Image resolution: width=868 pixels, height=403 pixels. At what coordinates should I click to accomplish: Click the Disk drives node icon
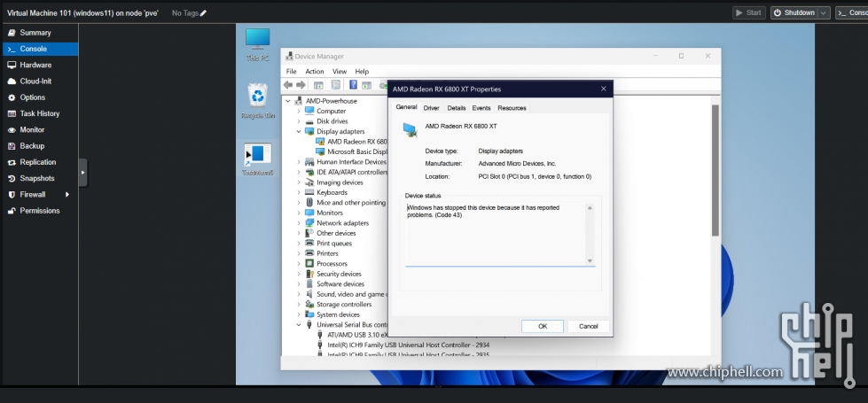tap(309, 121)
